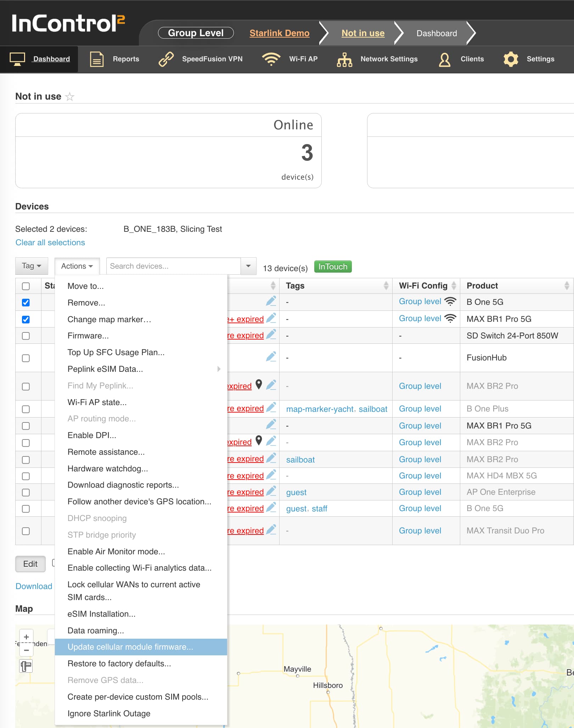Screen dimensions: 574x728
Task: Toggle the select-all checkbox in table header
Action: 26,286
